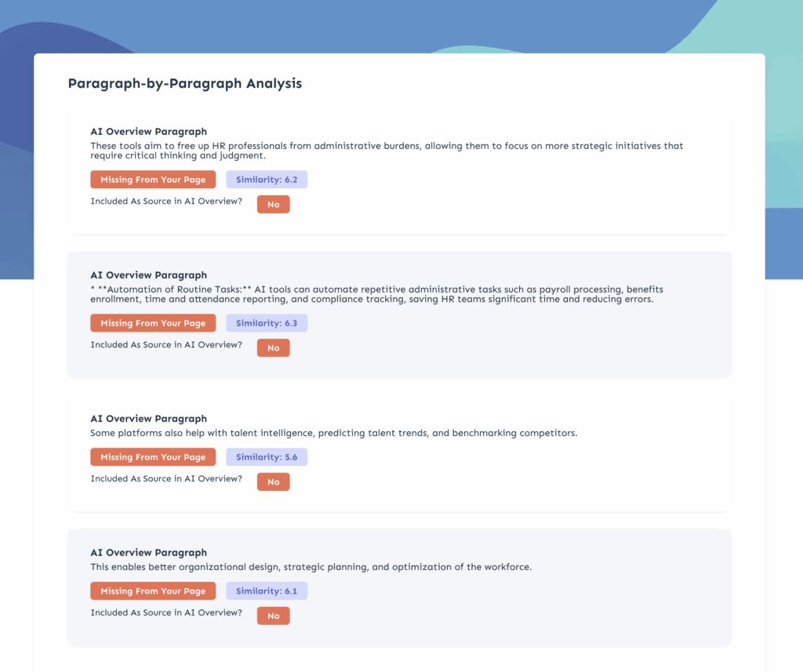Click the first AI Overview Paragraph title
The width and height of the screenshot is (803, 672).
(148, 132)
